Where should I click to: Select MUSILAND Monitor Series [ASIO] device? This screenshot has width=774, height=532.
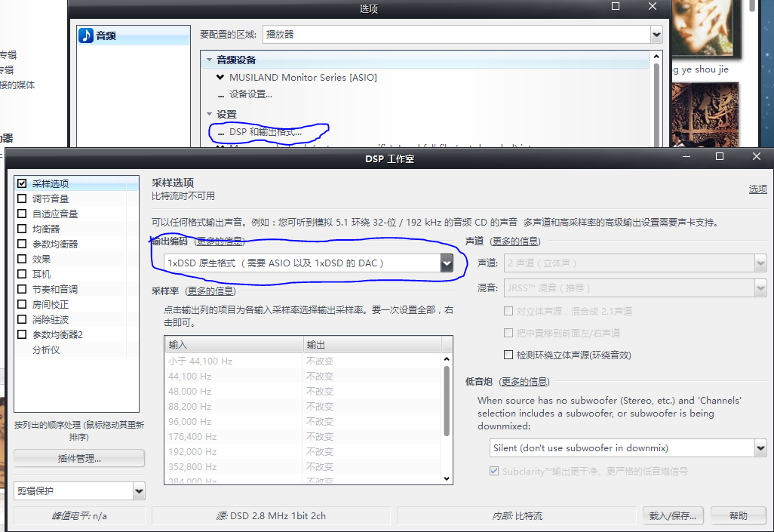click(303, 77)
